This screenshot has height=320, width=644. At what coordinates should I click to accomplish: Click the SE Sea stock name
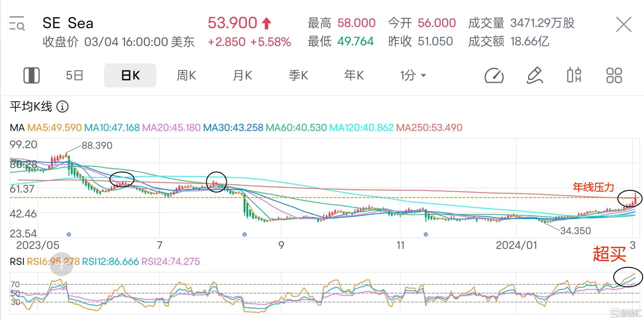(x=68, y=23)
